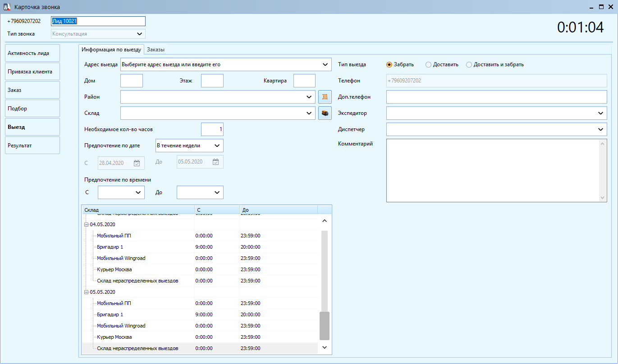Click the Этаж input field
This screenshot has width=618, height=364.
pos(212,81)
